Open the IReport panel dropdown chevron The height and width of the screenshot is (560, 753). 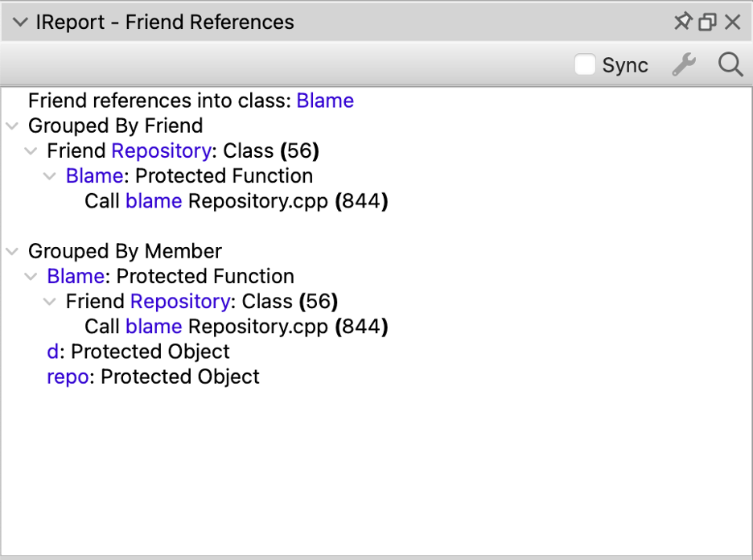tap(20, 23)
